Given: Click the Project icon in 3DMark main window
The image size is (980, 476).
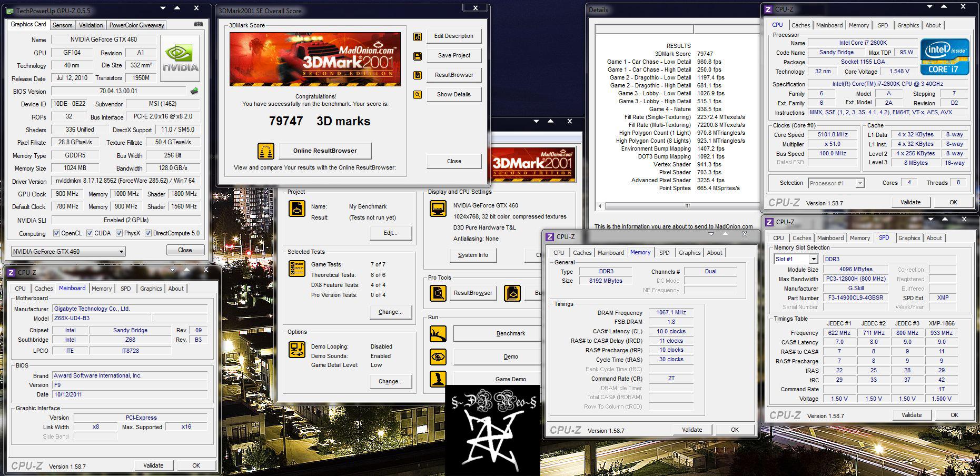Looking at the screenshot, I should click(297, 209).
